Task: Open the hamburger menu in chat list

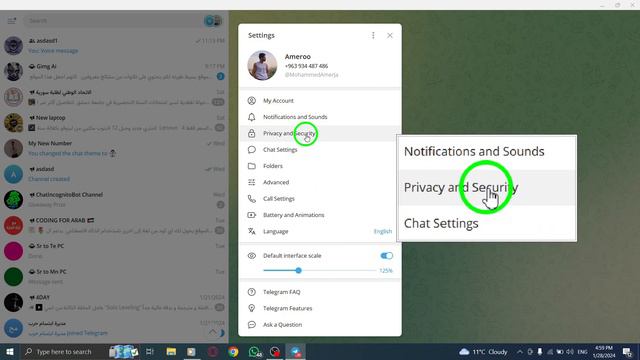Action: (x=11, y=20)
